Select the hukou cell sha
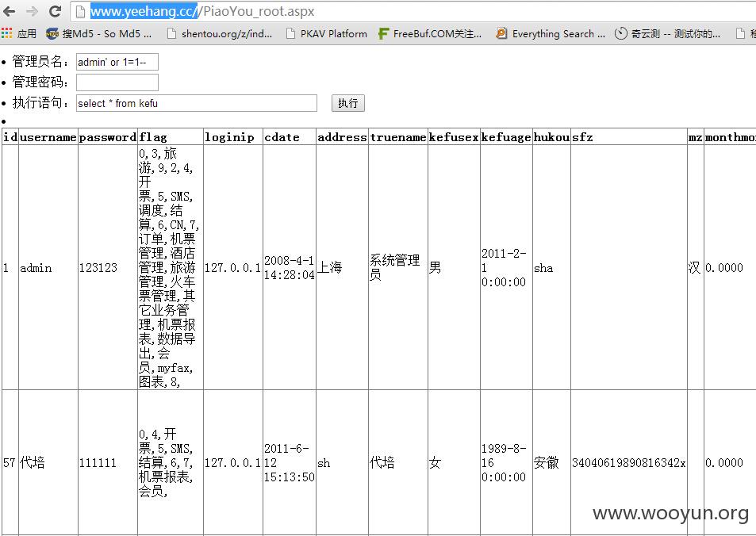The width and height of the screenshot is (756, 536). coord(552,267)
